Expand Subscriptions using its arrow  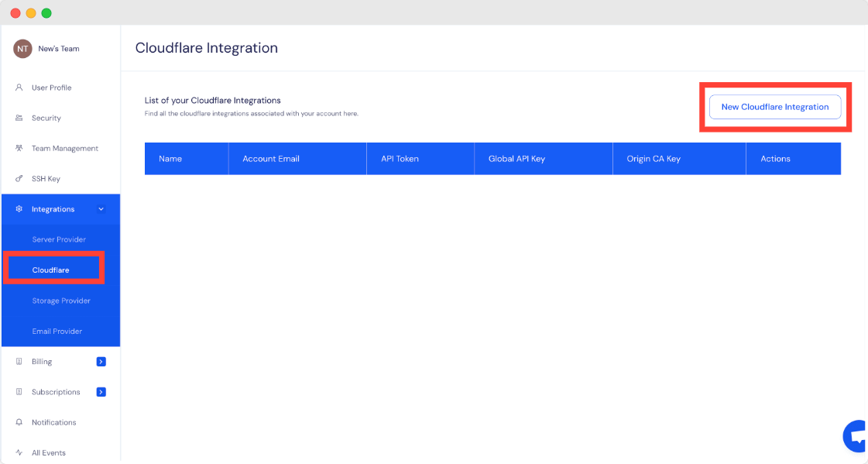point(101,392)
